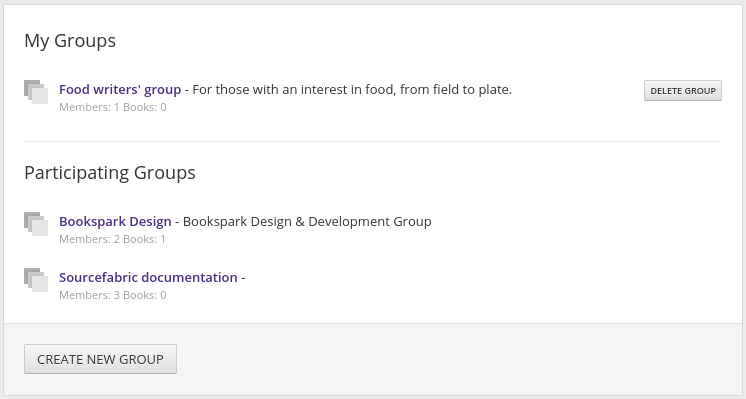746x399 pixels.
Task: Click the food field-to-plate description text
Action: point(352,89)
